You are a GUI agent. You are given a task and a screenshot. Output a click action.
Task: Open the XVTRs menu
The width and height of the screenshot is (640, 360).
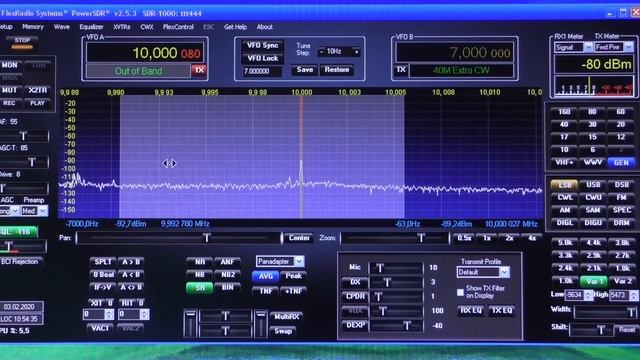122,27
